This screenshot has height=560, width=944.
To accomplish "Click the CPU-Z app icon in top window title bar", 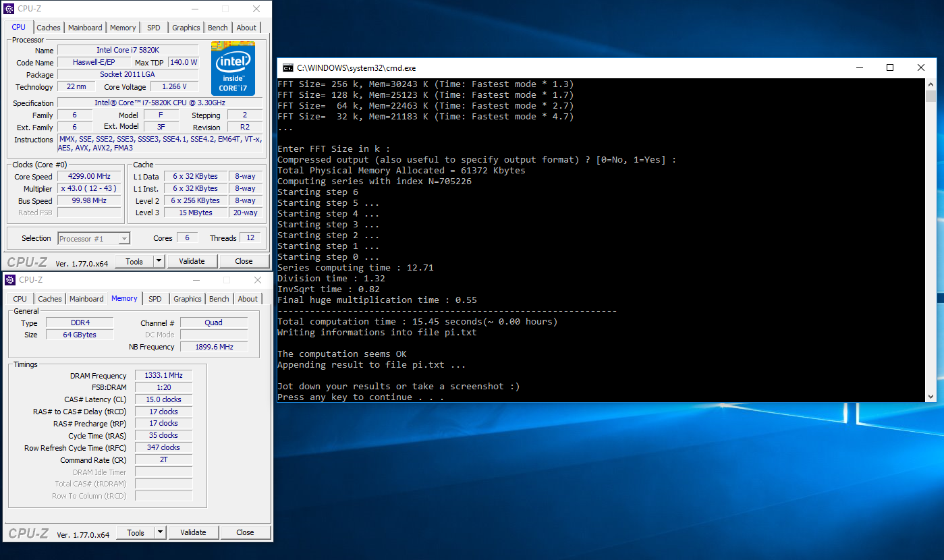I will point(9,9).
